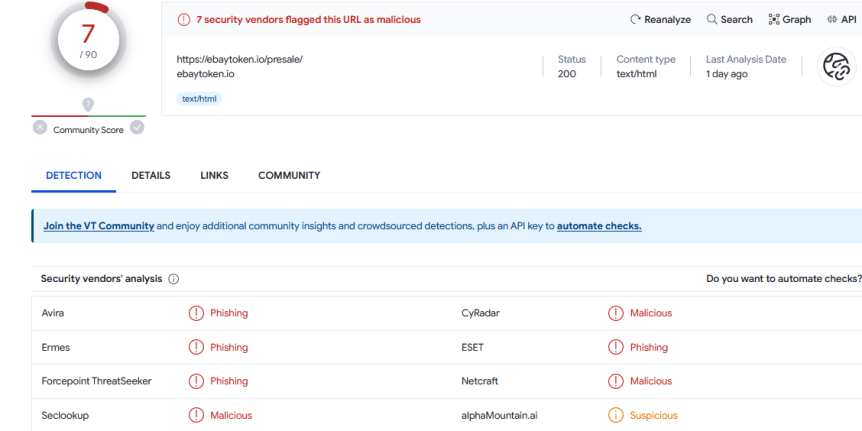This screenshot has width=862, height=431.
Task: Click the community score question-mark pin
Action: click(x=88, y=104)
